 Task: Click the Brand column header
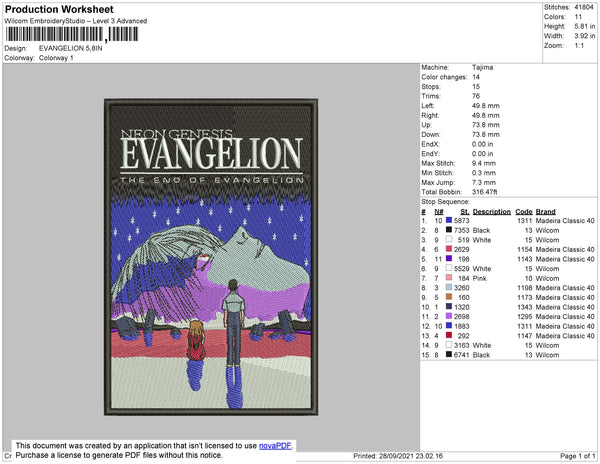[545, 212]
